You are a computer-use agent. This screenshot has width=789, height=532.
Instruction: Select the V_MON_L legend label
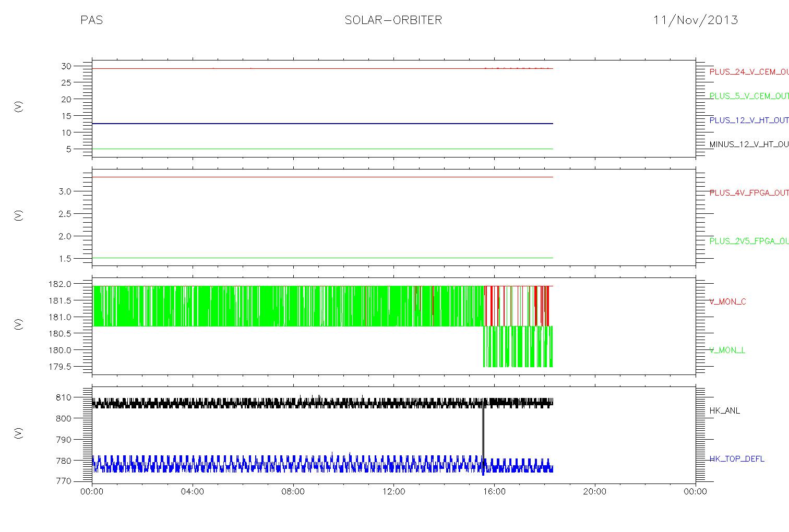coord(727,350)
